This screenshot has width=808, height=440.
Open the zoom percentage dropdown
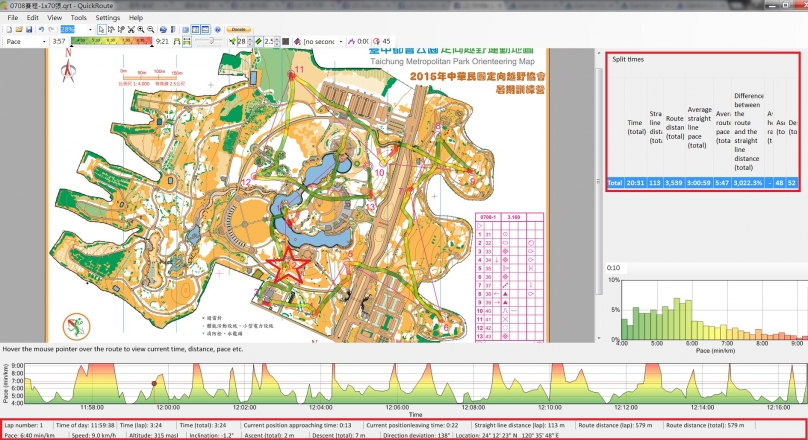tap(90, 30)
